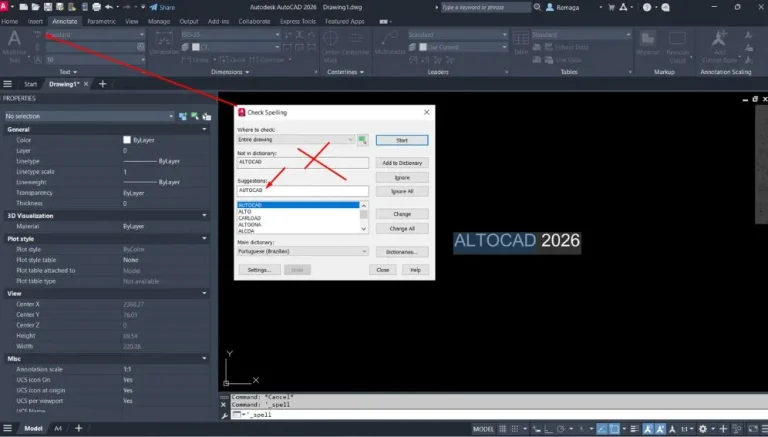
Task: Click dimension layer color swatch in ribbon
Action: point(196,47)
